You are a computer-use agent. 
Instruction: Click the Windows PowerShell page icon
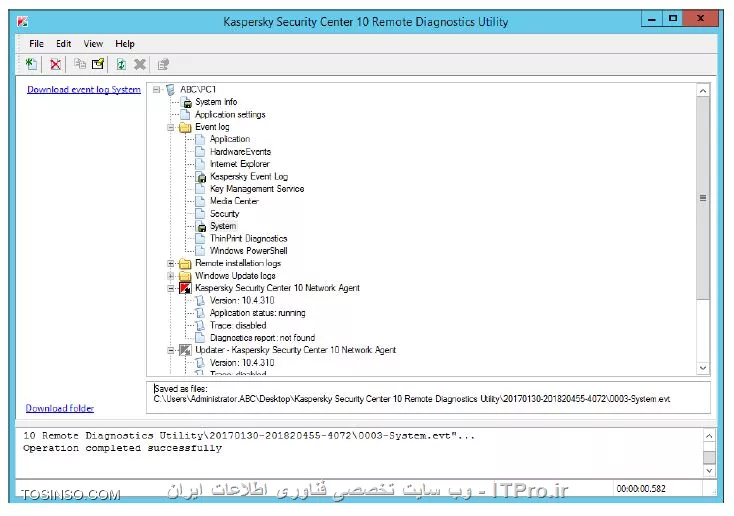pyautogui.click(x=200, y=251)
